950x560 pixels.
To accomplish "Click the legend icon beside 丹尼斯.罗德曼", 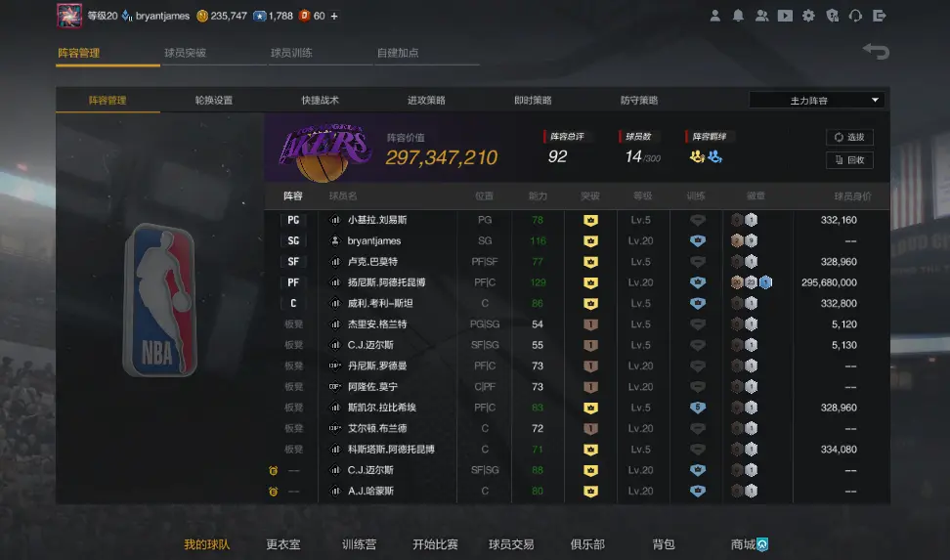I will click(x=334, y=366).
